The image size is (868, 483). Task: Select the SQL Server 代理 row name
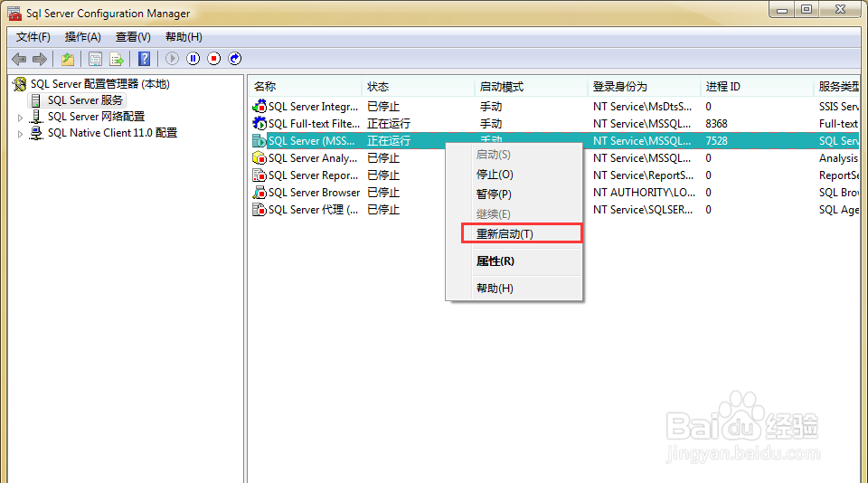pos(313,209)
